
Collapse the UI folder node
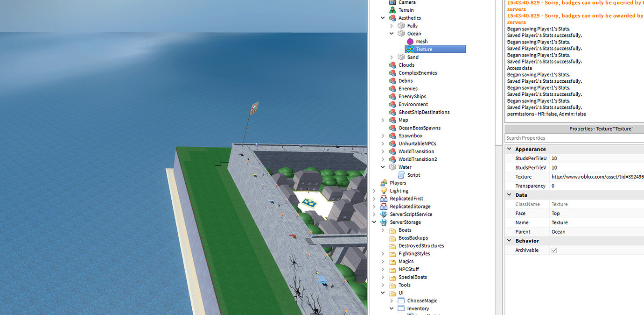click(383, 293)
